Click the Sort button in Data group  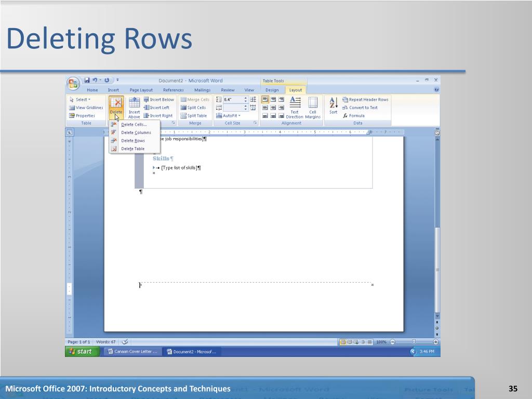(x=334, y=106)
